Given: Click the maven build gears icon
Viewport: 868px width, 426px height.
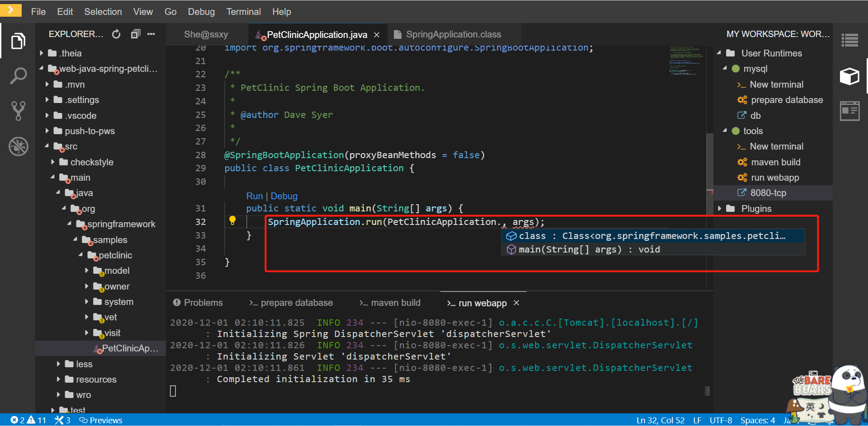Looking at the screenshot, I should point(742,162).
